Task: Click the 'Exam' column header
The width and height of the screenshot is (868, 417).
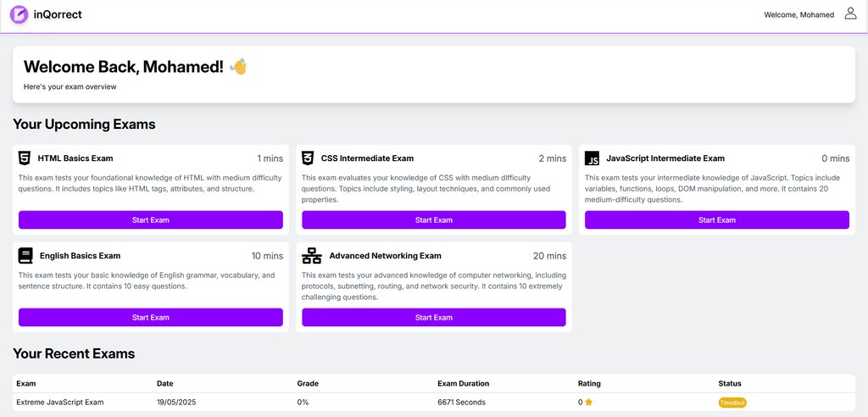Action: [26, 383]
